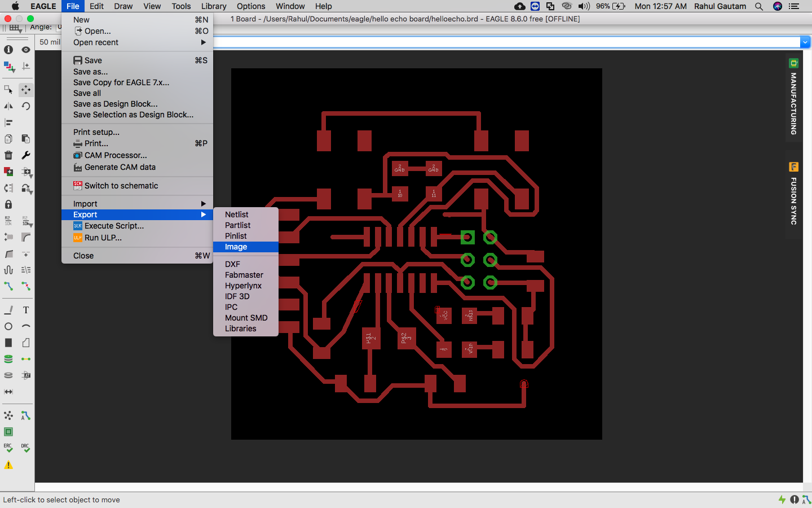The image size is (812, 508).
Task: Click Close in the File menu
Action: tap(137, 256)
